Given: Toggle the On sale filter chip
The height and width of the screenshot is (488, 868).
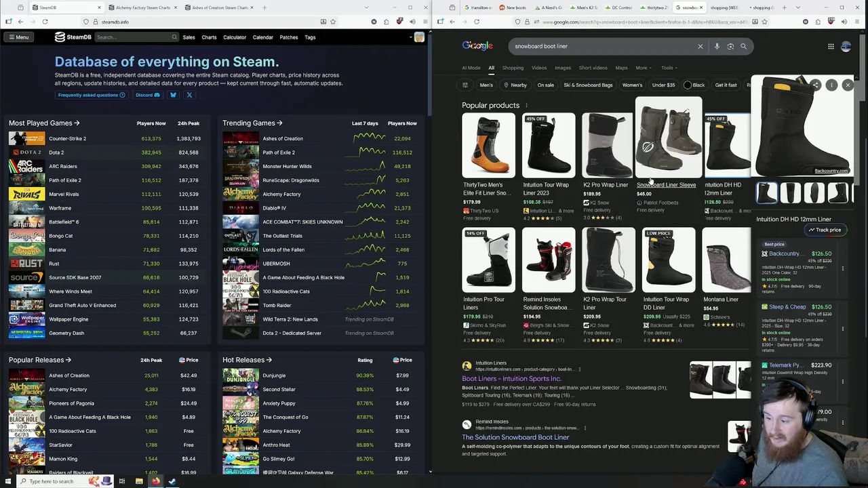Looking at the screenshot, I should coord(546,85).
